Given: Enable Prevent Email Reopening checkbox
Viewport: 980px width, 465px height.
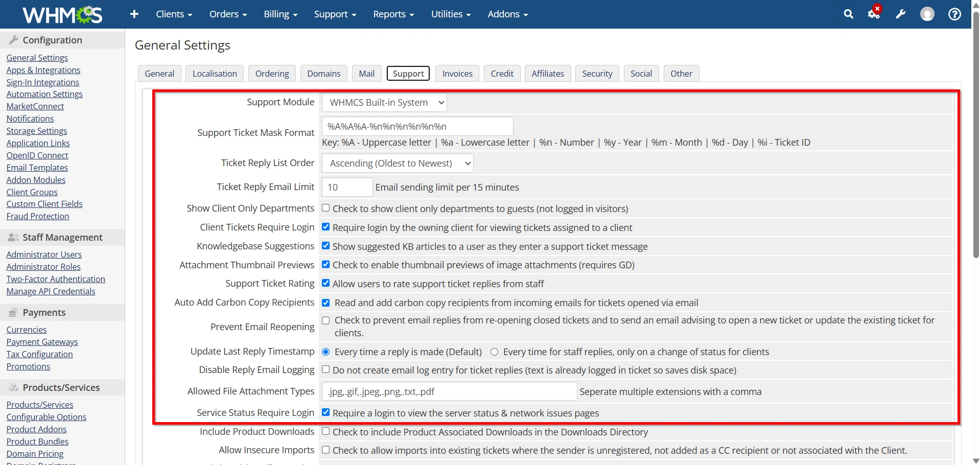Looking at the screenshot, I should pyautogui.click(x=325, y=320).
